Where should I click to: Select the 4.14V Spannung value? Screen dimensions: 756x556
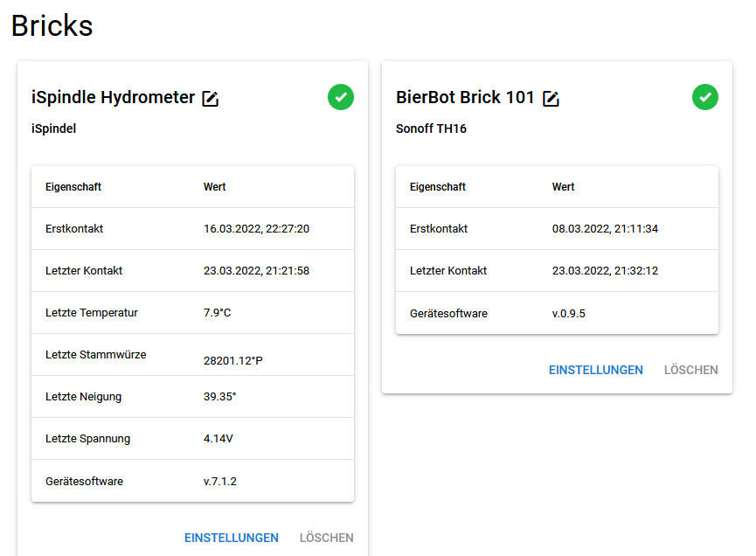218,438
